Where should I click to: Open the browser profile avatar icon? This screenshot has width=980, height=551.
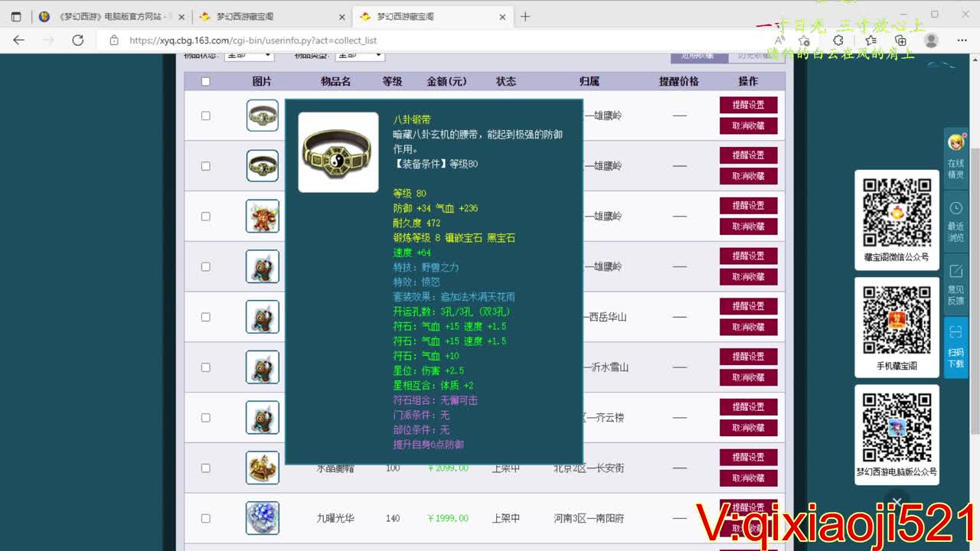(931, 40)
